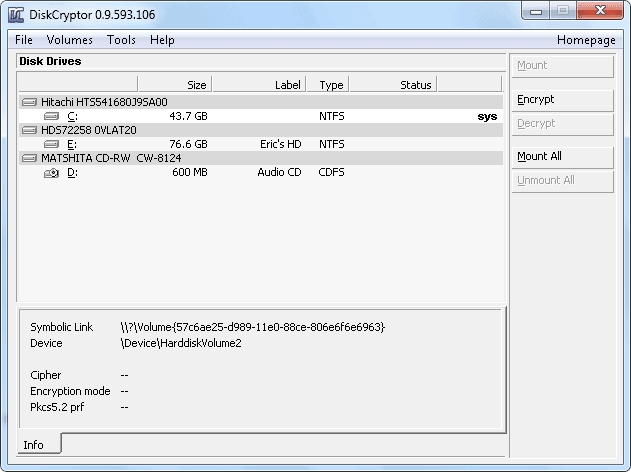Select the MATSHITA CD-RW CW-8124 row

[x=261, y=158]
